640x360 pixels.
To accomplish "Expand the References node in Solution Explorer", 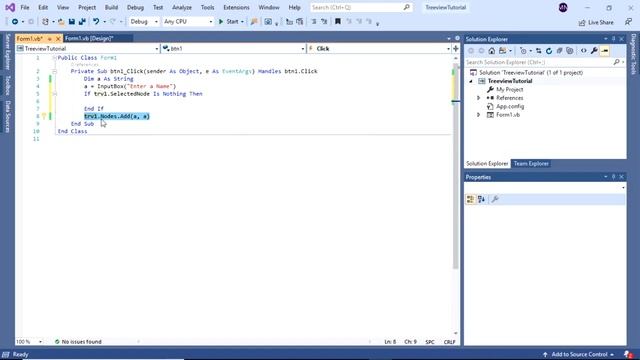I will pyautogui.click(x=478, y=98).
